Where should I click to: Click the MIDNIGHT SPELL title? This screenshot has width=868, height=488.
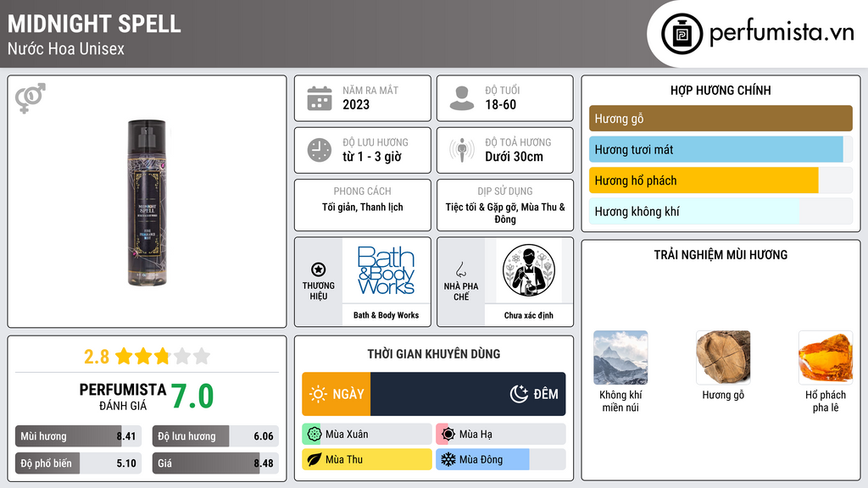pos(94,24)
